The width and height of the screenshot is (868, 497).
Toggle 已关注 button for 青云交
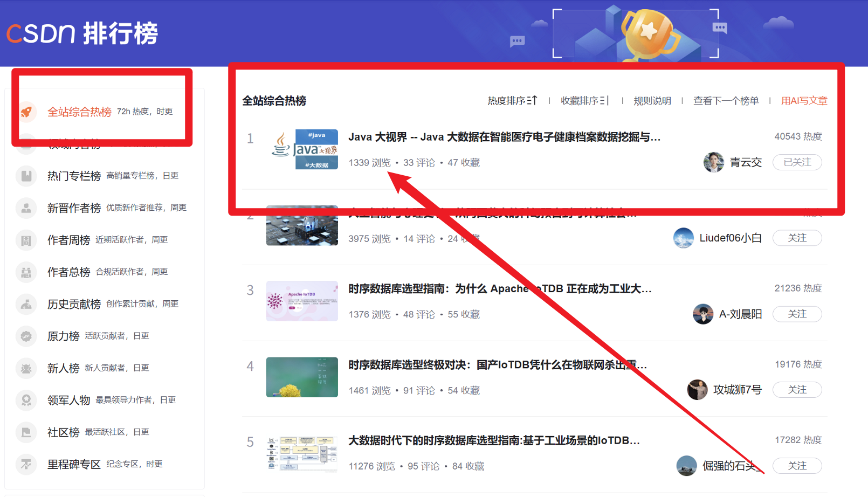(797, 162)
